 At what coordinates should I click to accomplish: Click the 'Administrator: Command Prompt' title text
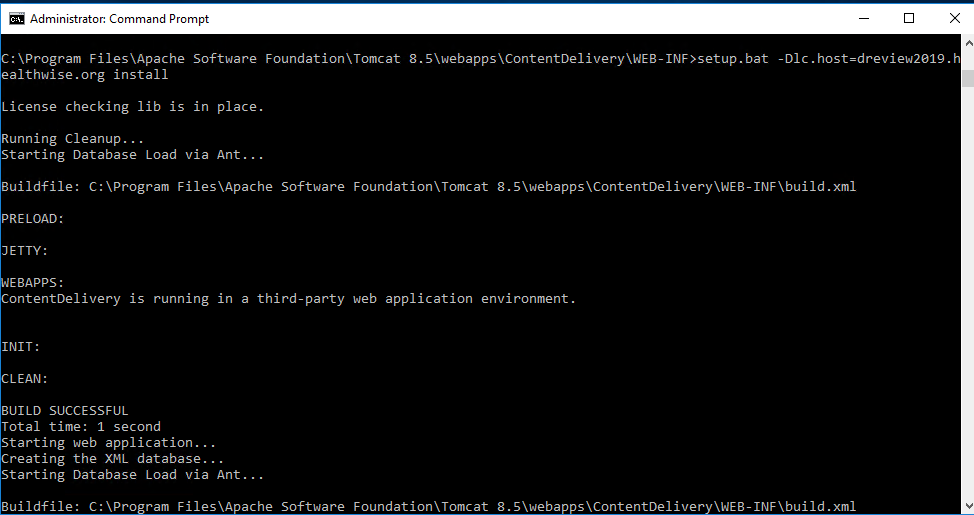tap(119, 19)
